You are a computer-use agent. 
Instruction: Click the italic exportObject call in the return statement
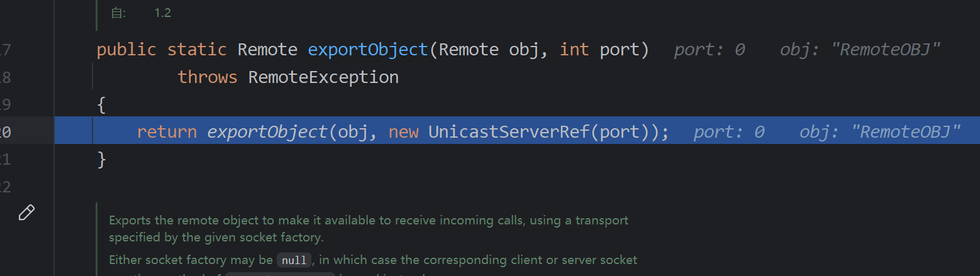(x=267, y=132)
